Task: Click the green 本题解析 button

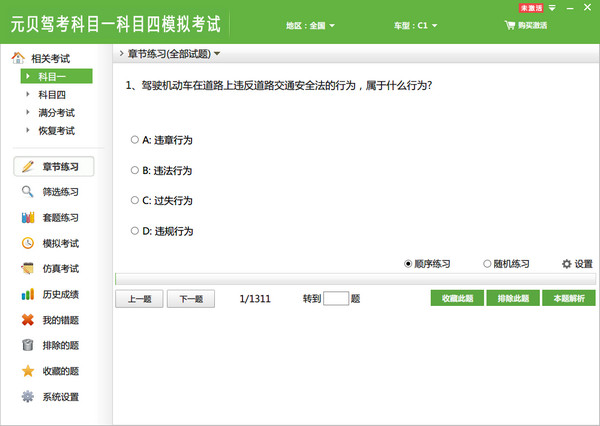Action: coord(568,298)
